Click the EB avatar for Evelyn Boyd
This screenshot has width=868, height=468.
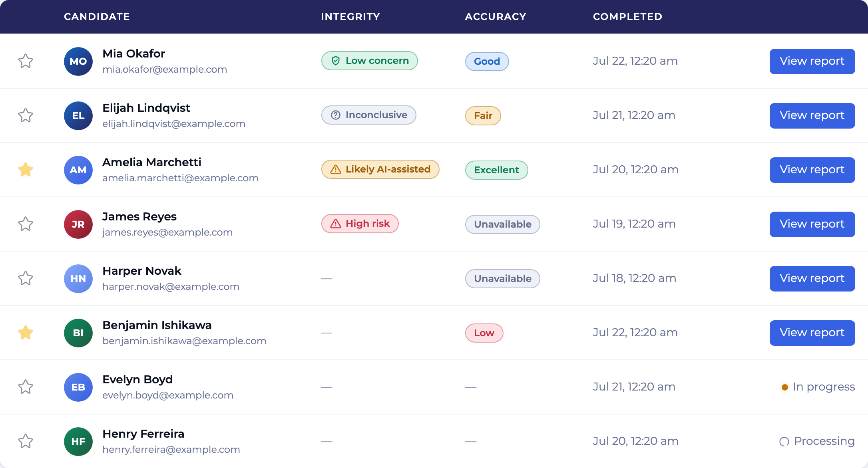pos(78,387)
